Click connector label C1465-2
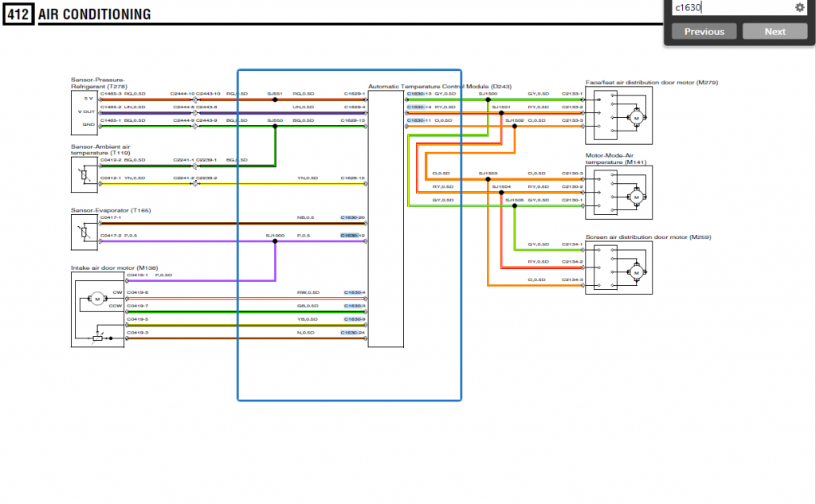The height and width of the screenshot is (504, 816). [111, 107]
